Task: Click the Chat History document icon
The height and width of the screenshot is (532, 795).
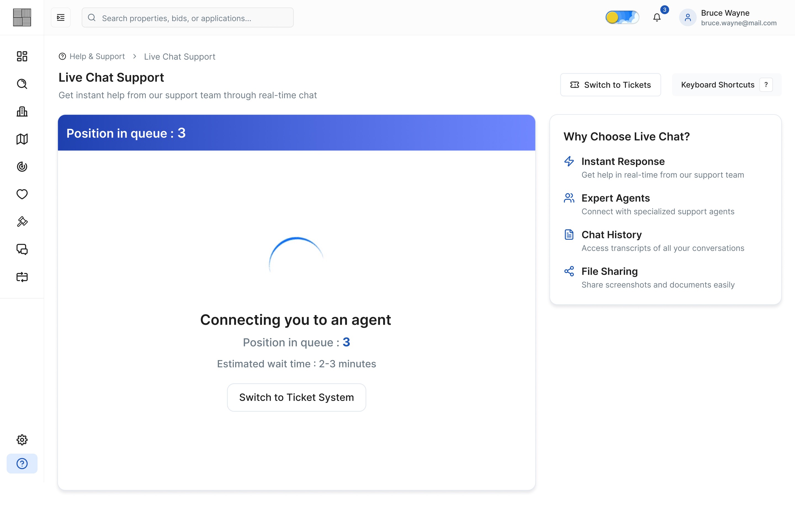Action: [569, 235]
